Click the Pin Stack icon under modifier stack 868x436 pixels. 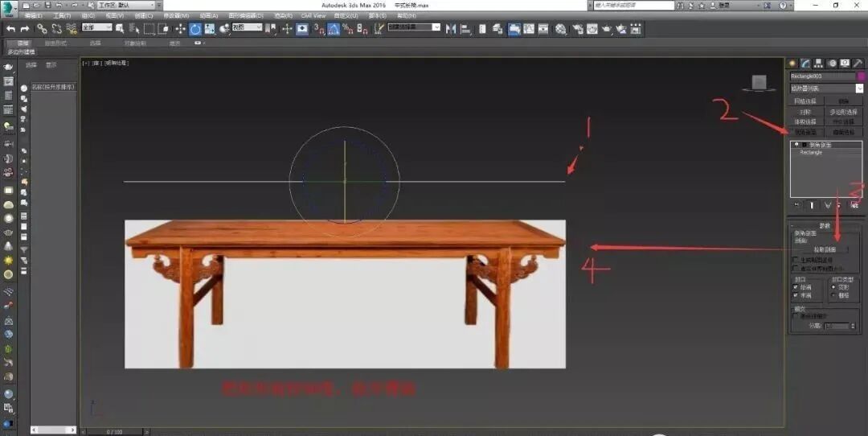click(797, 205)
